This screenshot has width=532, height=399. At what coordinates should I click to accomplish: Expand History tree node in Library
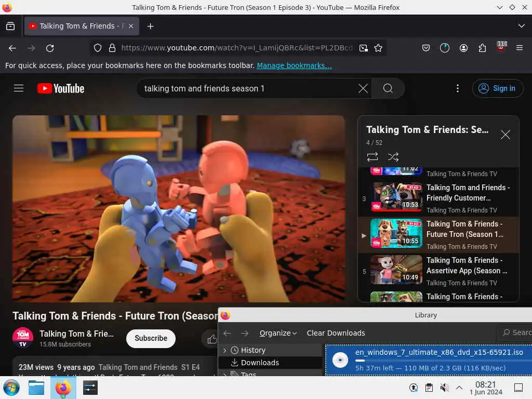click(224, 350)
